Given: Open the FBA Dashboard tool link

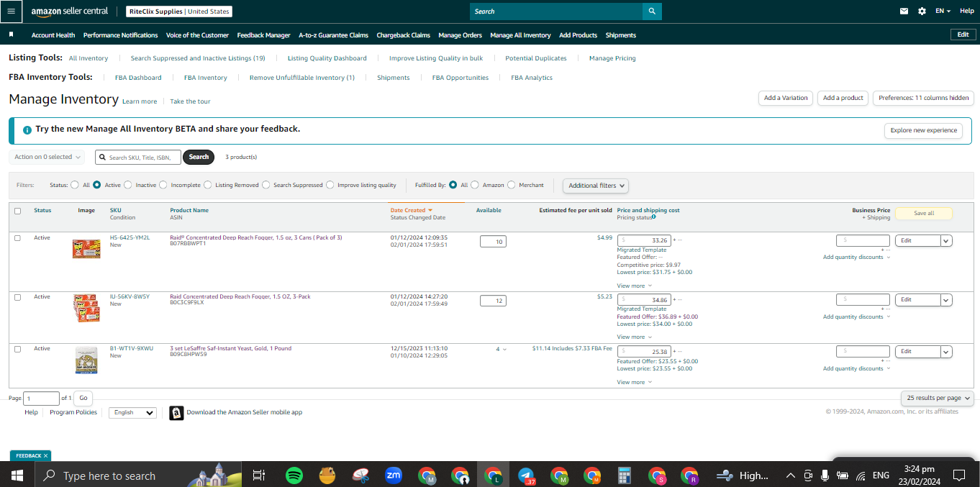Looking at the screenshot, I should [x=138, y=78].
